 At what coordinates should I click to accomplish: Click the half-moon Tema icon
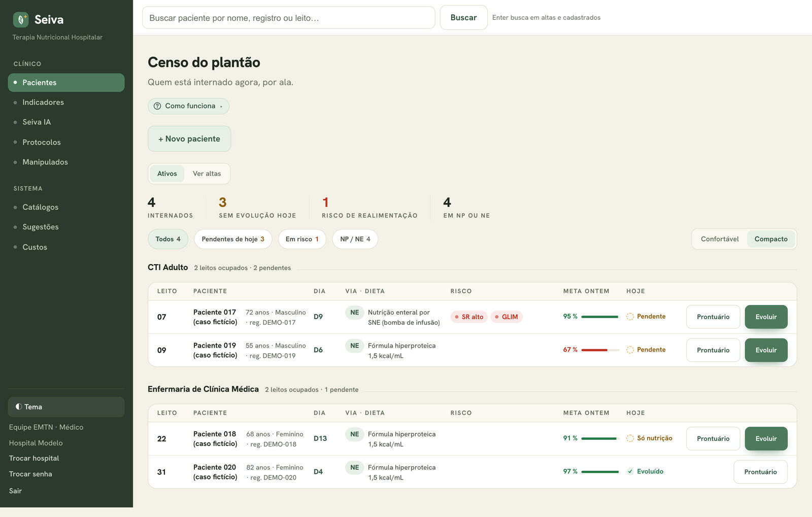pyautogui.click(x=19, y=407)
